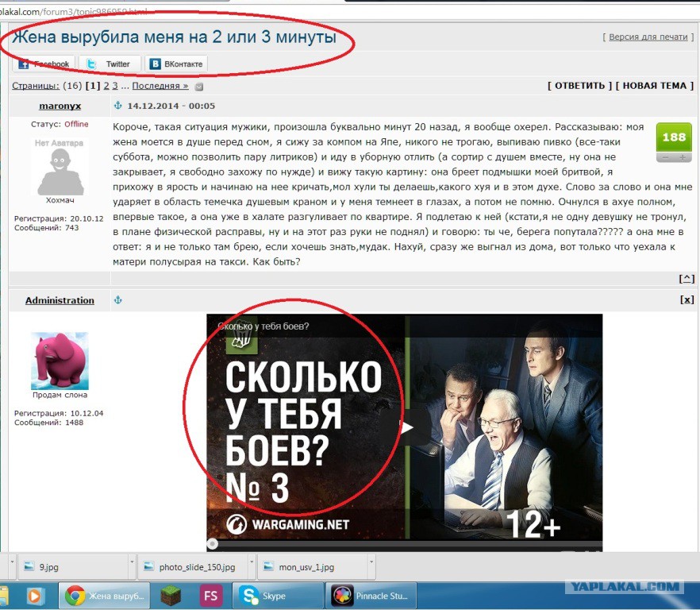The image size is (700, 610).
Task: Click the Сообщений: 1488 text
Action: pos(48,423)
